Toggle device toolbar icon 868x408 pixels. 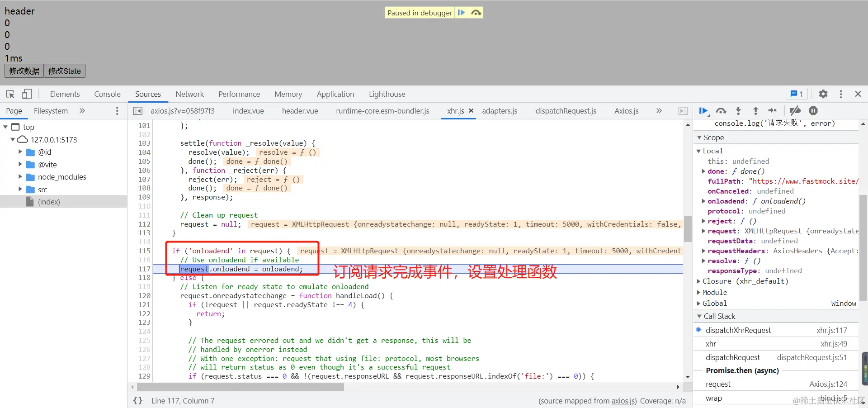tap(27, 94)
